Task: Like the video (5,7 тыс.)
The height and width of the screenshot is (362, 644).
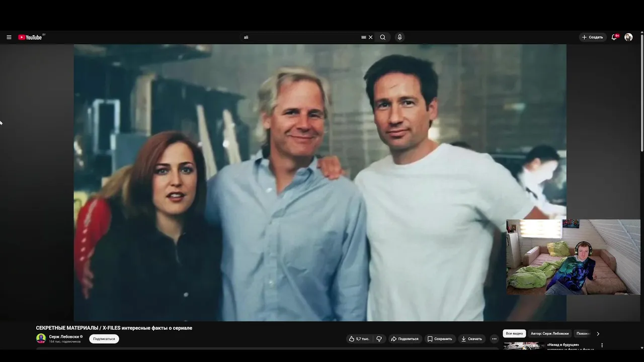Action: pyautogui.click(x=359, y=339)
